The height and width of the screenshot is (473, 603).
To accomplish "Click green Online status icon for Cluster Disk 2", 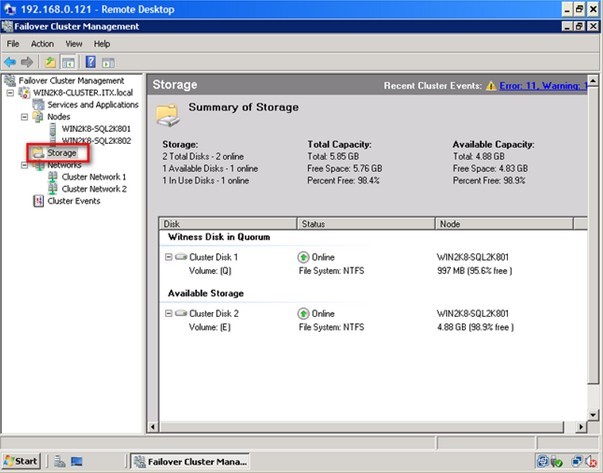I will tap(303, 313).
